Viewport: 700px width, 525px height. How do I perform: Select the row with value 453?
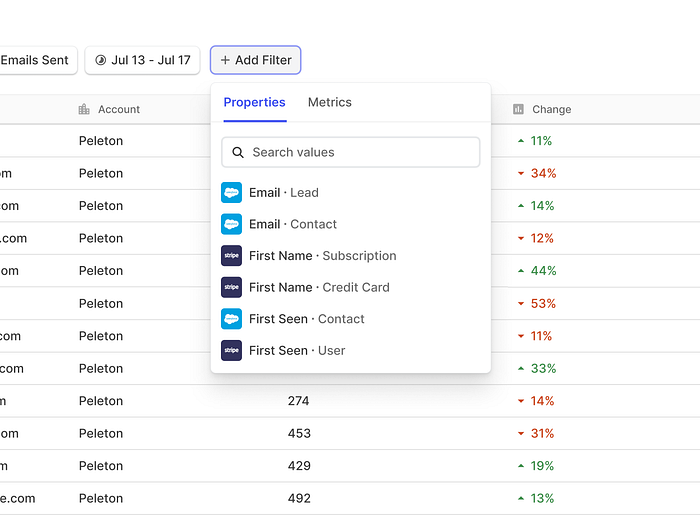point(350,433)
